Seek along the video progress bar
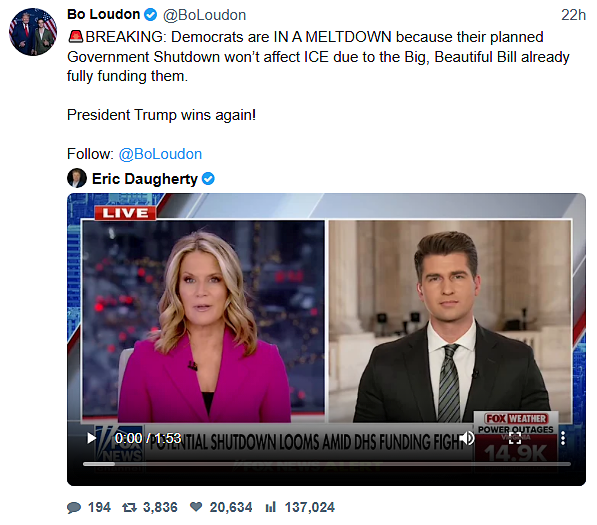Image resolution: width=597 pixels, height=525 pixels. coord(327,464)
